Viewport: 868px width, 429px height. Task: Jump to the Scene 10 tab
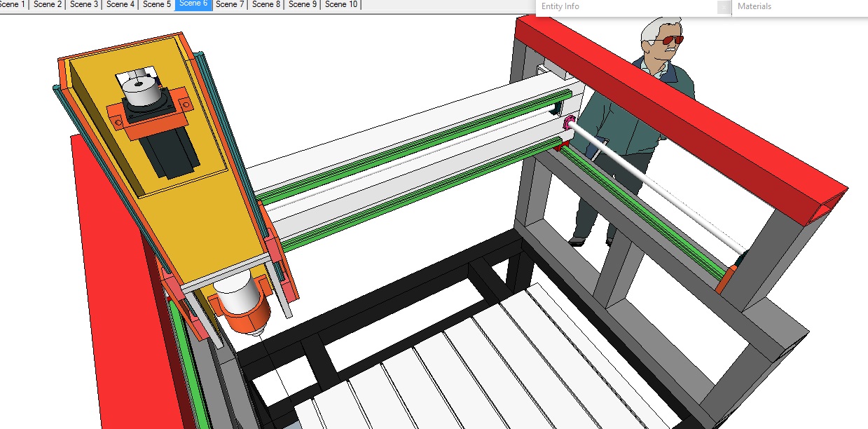click(341, 4)
